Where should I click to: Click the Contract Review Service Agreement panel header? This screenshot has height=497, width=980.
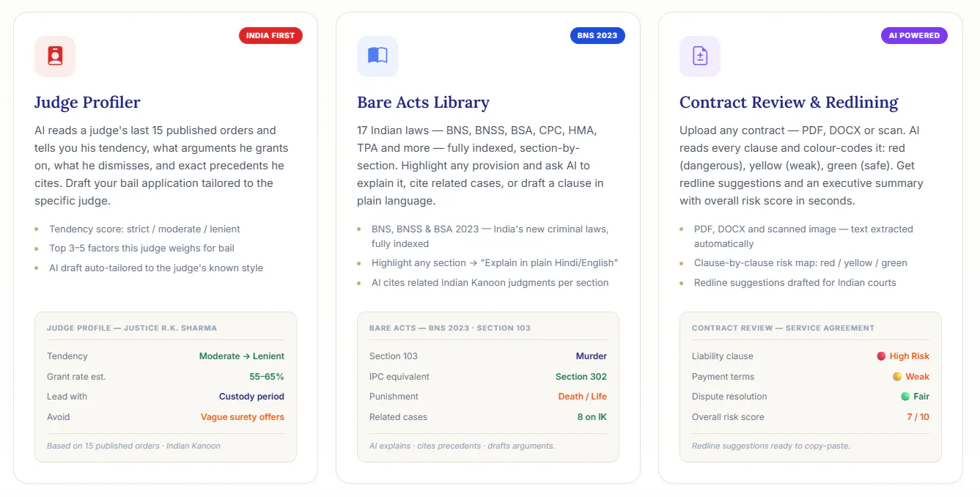[783, 328]
